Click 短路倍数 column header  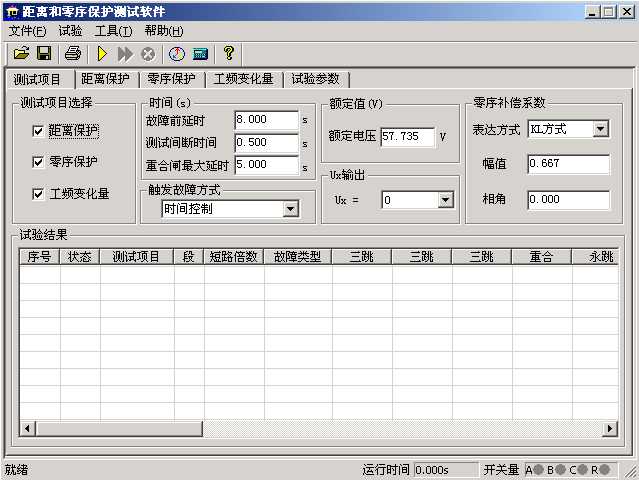coord(234,257)
